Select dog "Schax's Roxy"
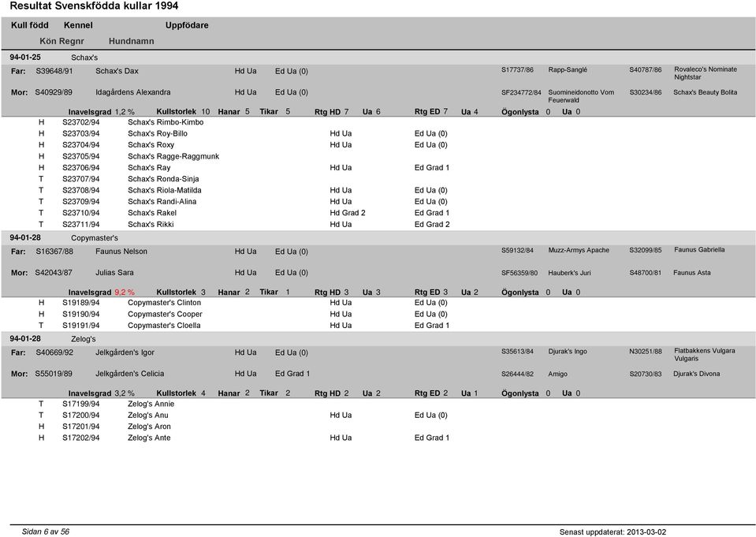The height and width of the screenshot is (537, 756). click(151, 145)
